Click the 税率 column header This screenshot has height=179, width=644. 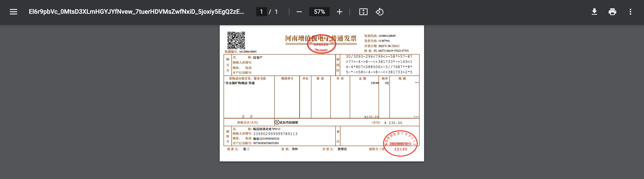point(384,78)
